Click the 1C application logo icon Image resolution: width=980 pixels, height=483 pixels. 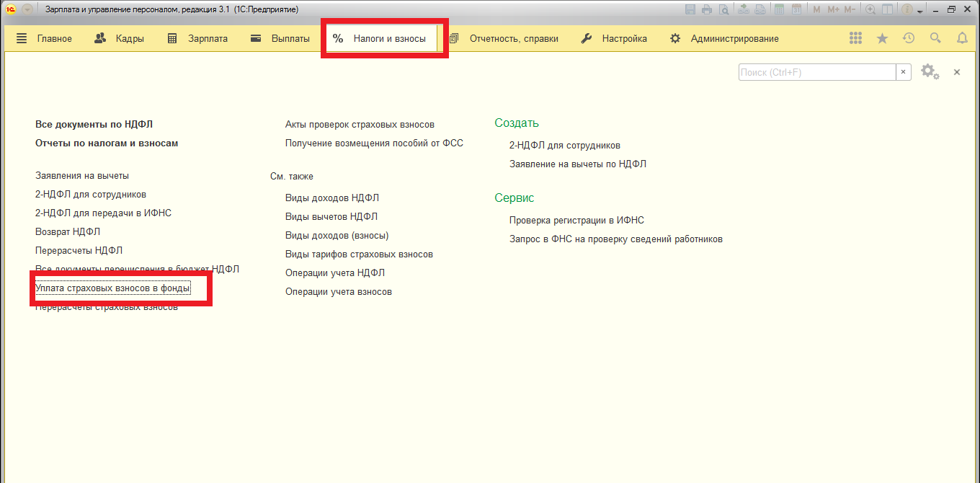(11, 9)
